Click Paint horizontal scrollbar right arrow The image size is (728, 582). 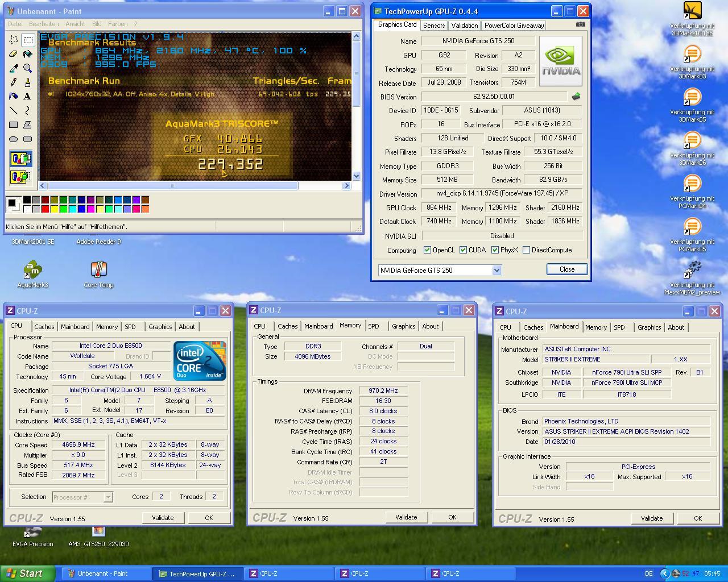(x=346, y=186)
